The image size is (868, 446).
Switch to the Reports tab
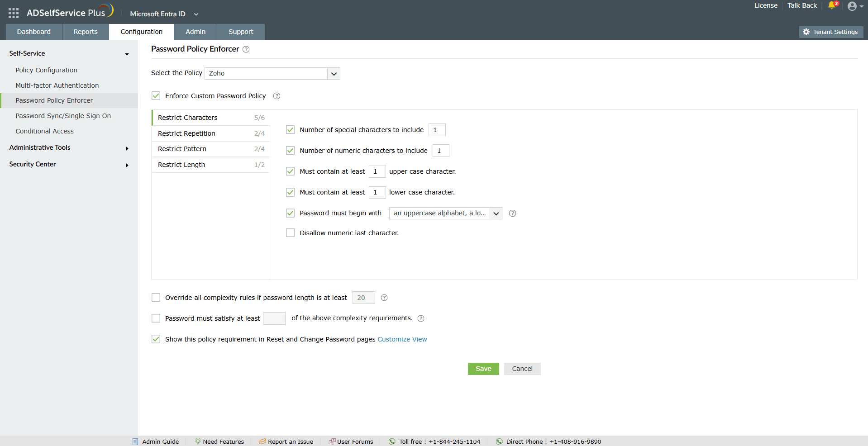(x=86, y=32)
